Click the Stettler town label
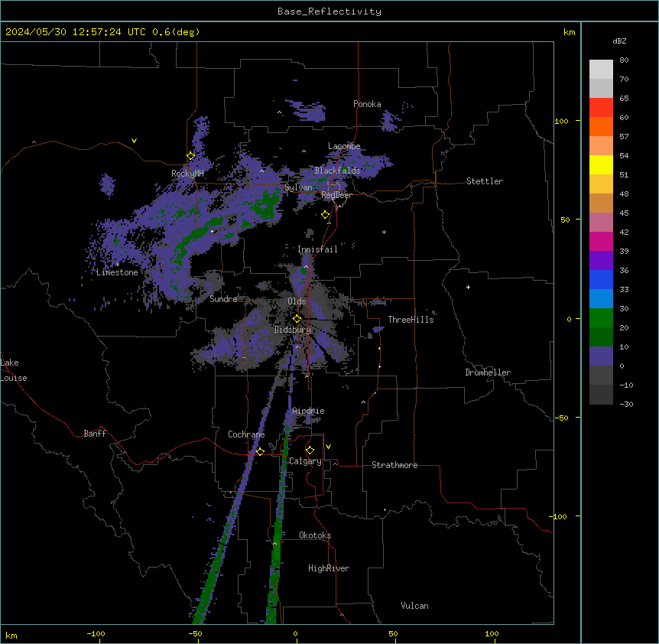 [x=485, y=181]
